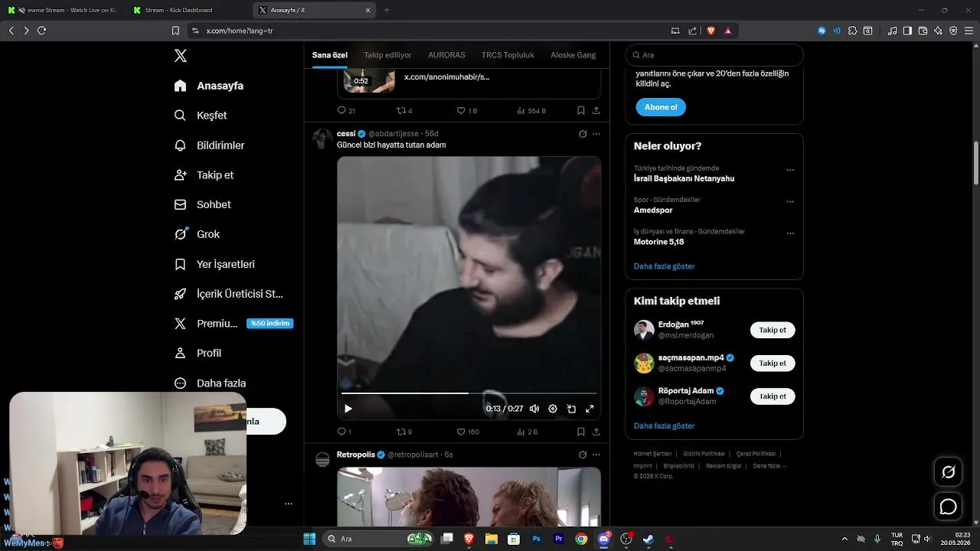Viewport: 980px width, 551px height.
Task: Open cessi's profile avatar
Action: pos(322,139)
